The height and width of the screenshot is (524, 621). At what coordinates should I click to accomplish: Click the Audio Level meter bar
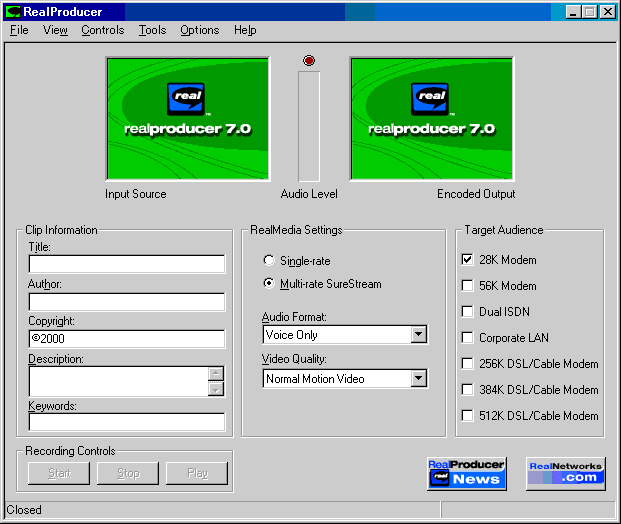pos(309,127)
